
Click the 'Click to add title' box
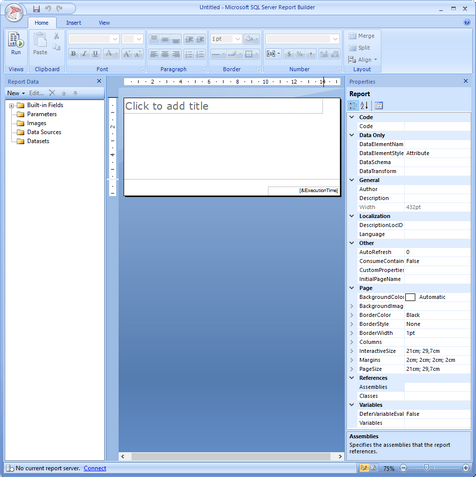pyautogui.click(x=223, y=106)
